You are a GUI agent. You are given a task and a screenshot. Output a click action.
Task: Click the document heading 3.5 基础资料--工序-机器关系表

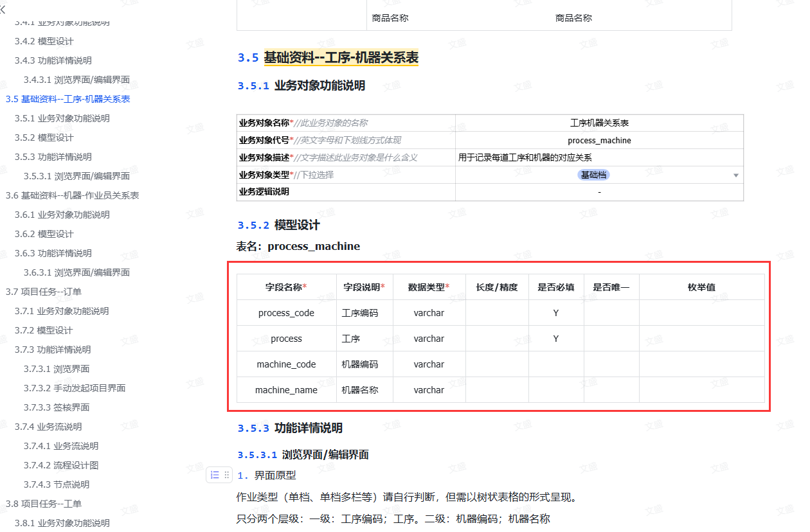pos(328,58)
